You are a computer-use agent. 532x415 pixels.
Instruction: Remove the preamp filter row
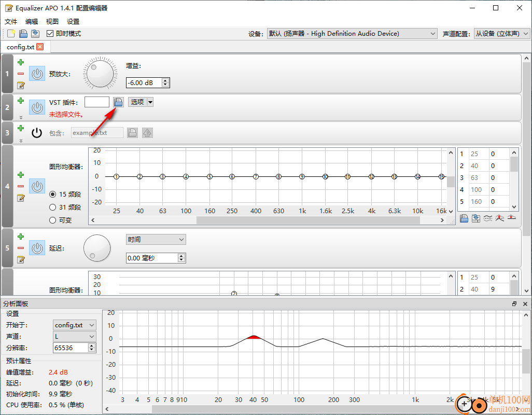pos(21,74)
